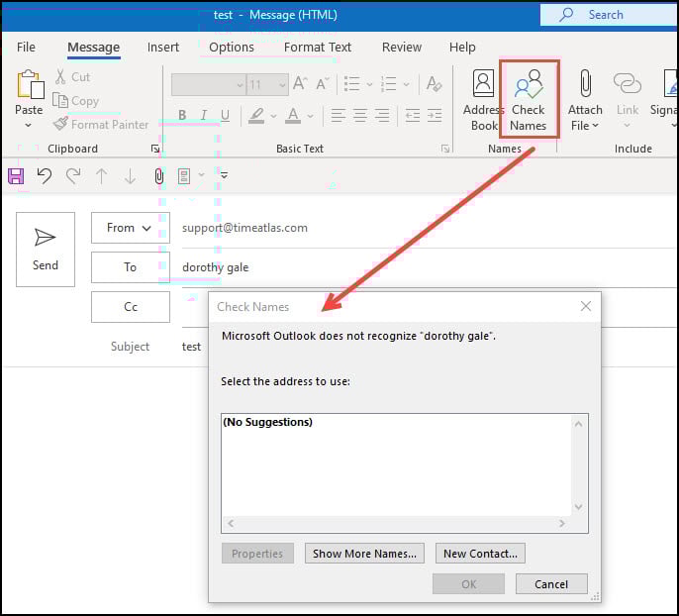679x616 pixels.
Task: Click the Redo arrow icon
Action: coord(73,176)
